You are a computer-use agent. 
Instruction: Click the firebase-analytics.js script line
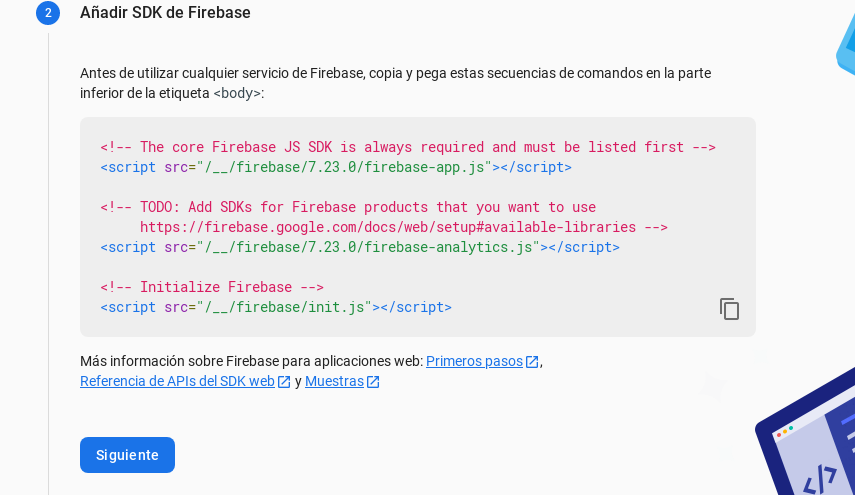tap(360, 247)
